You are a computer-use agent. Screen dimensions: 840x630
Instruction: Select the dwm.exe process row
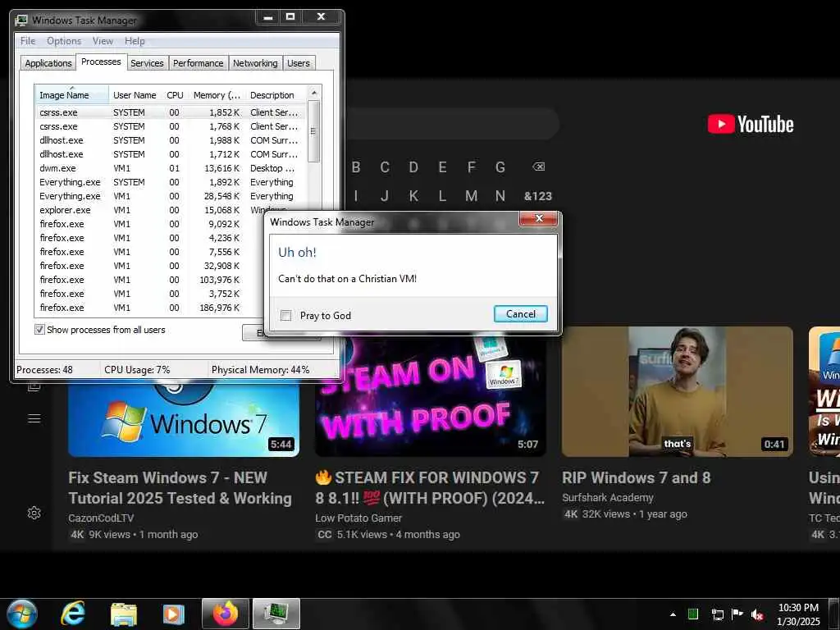171,168
